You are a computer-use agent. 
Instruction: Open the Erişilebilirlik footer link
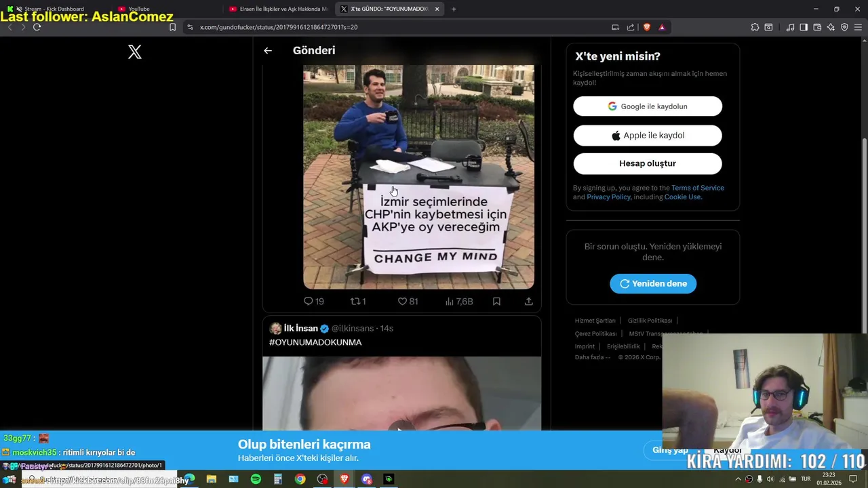pyautogui.click(x=623, y=346)
